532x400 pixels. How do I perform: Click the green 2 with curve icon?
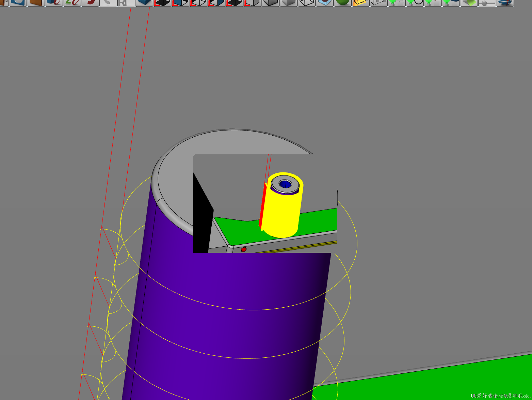(72, 3)
